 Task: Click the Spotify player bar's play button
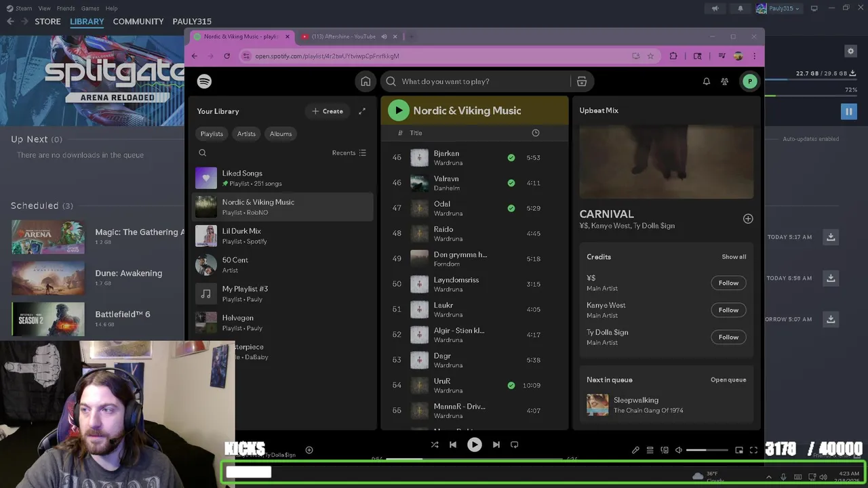474,445
